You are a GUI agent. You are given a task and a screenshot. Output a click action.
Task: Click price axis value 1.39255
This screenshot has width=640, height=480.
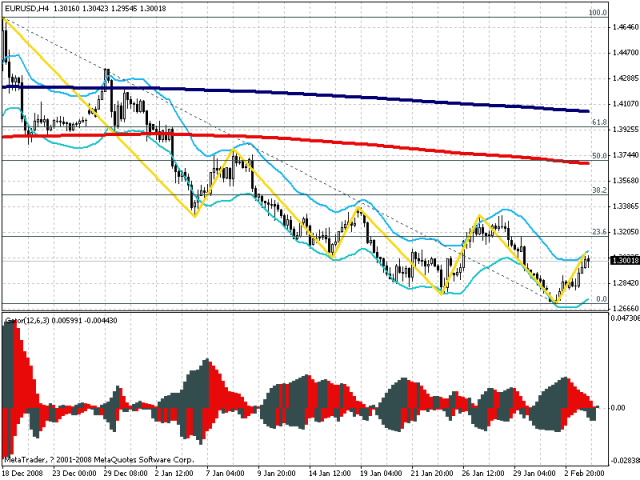click(x=625, y=129)
